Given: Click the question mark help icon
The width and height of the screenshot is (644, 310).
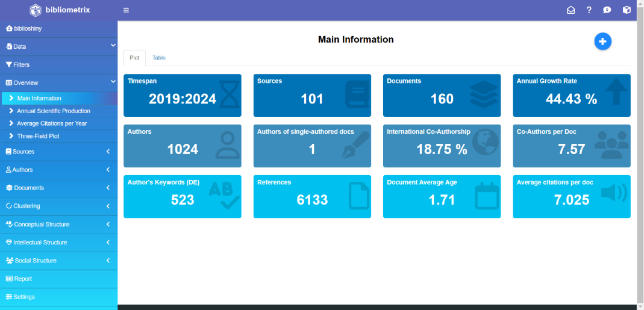Looking at the screenshot, I should [589, 10].
